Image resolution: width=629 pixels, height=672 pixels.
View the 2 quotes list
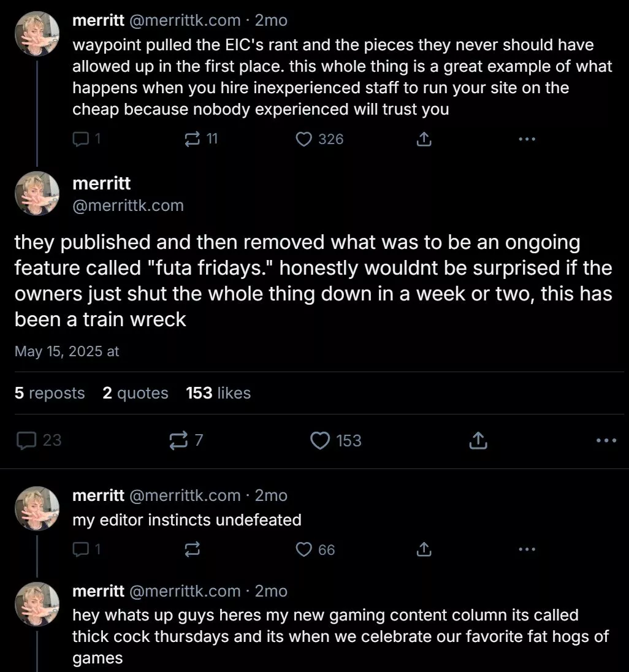click(135, 393)
